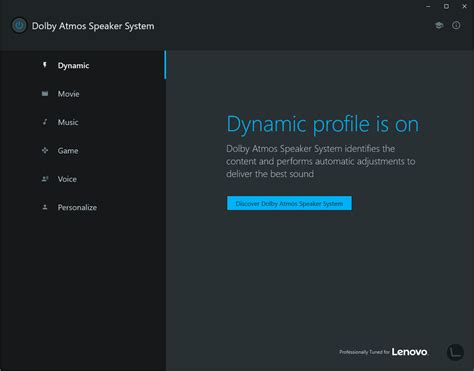This screenshot has height=371, width=474.
Task: Click the Game controller icon
Action: point(45,150)
